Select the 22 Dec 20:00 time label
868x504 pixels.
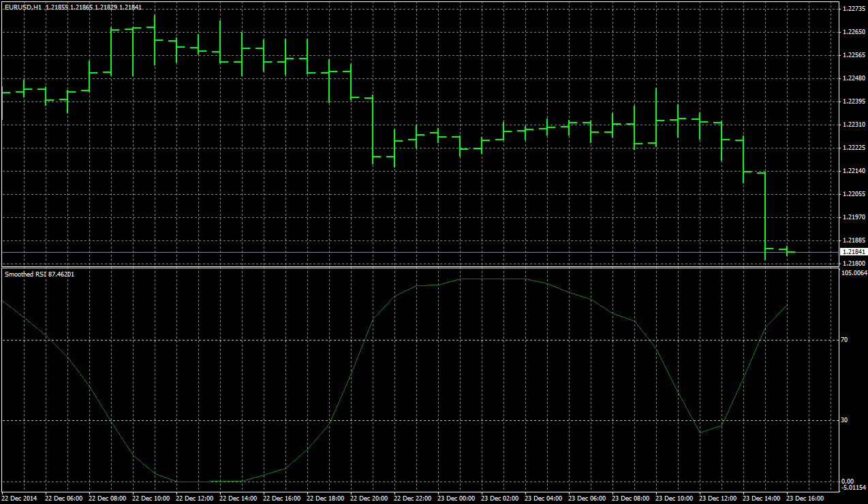click(x=369, y=499)
